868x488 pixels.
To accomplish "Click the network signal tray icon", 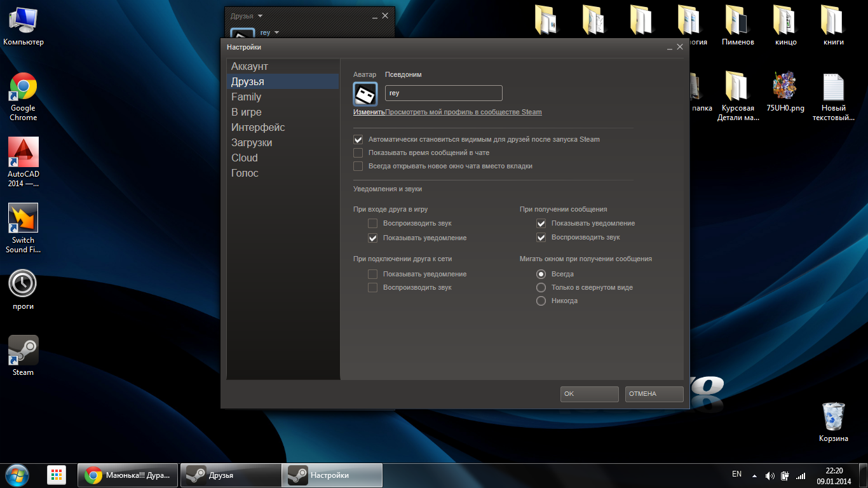I will (x=801, y=475).
